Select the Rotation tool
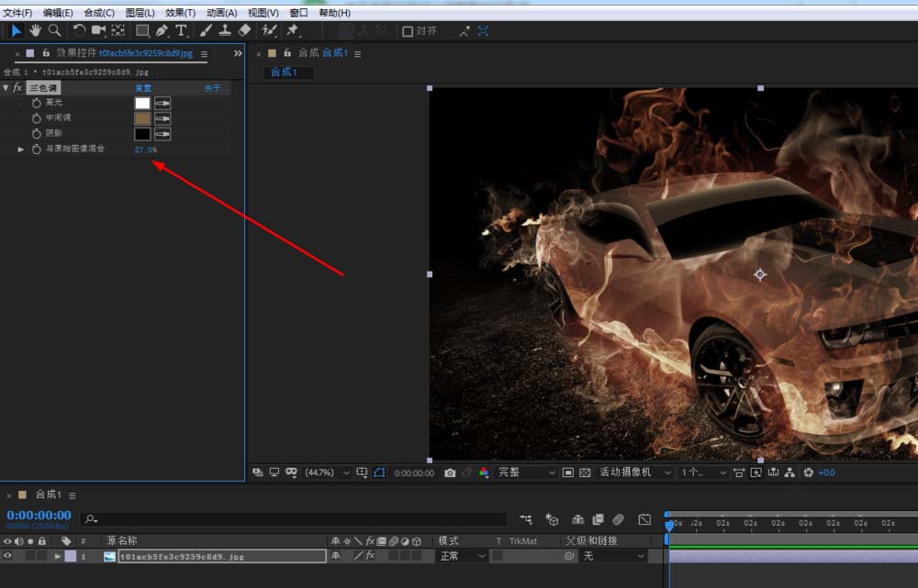The image size is (918, 588). [x=79, y=30]
